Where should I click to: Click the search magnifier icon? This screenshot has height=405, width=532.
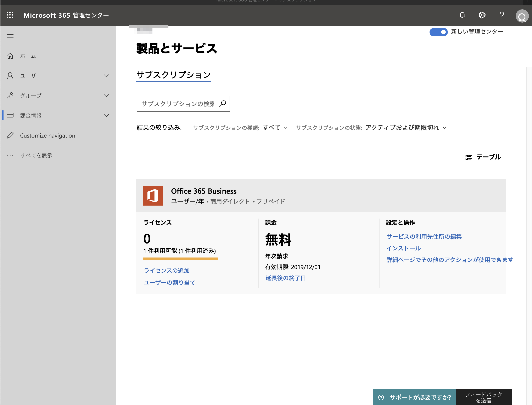click(x=223, y=104)
